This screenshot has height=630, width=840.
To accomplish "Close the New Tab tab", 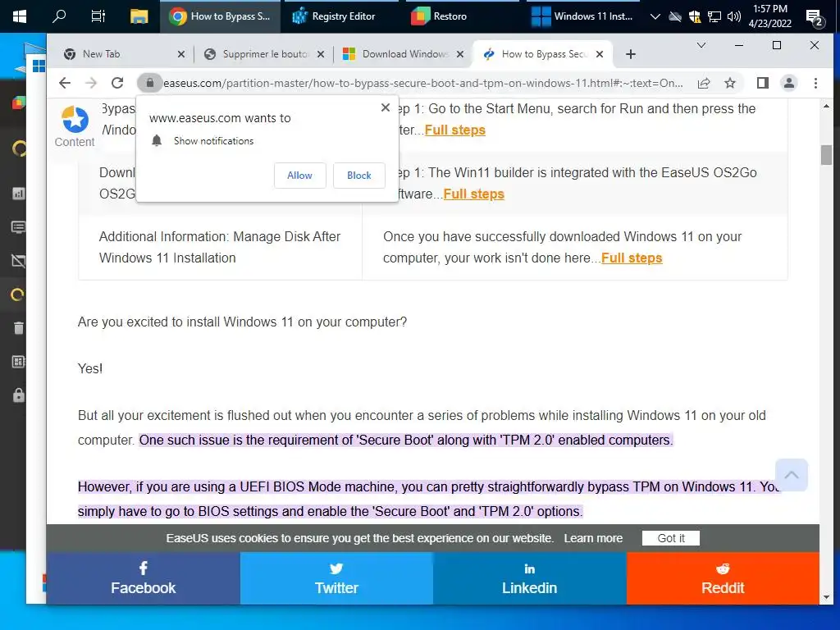I will 181,54.
